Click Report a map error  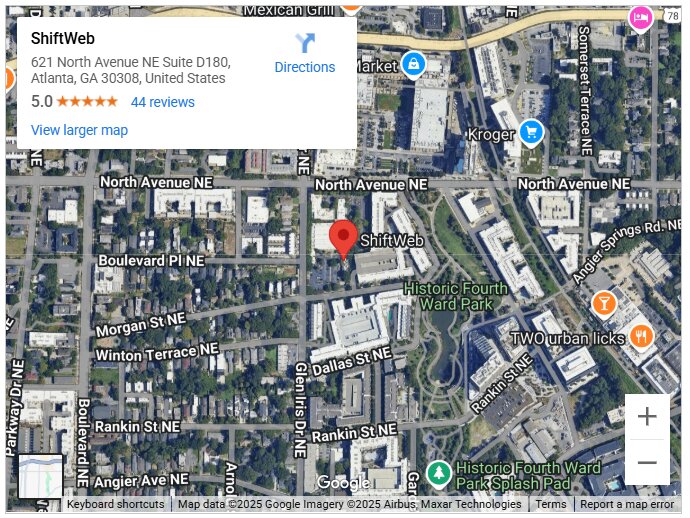pos(627,504)
